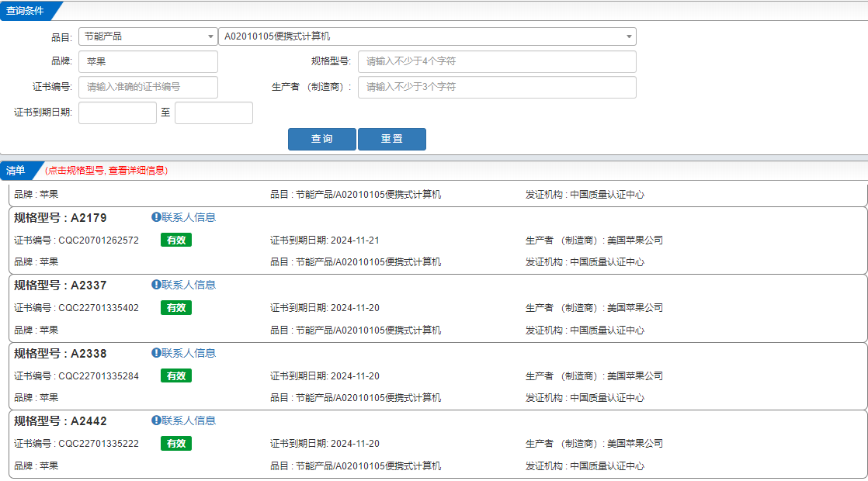Select the 清单 tab header
The width and height of the screenshot is (868, 481).
click(16, 170)
